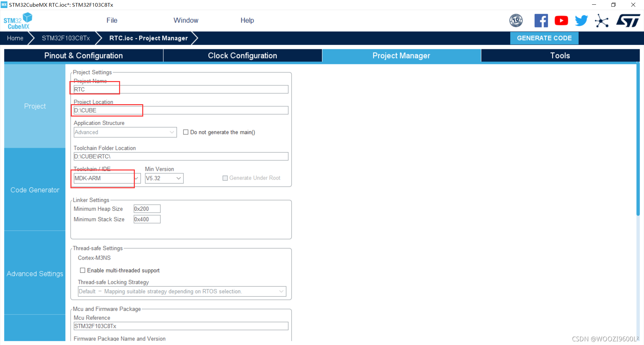The width and height of the screenshot is (644, 345).
Task: Click the Cortex-M3NS label text
Action: [94, 258]
